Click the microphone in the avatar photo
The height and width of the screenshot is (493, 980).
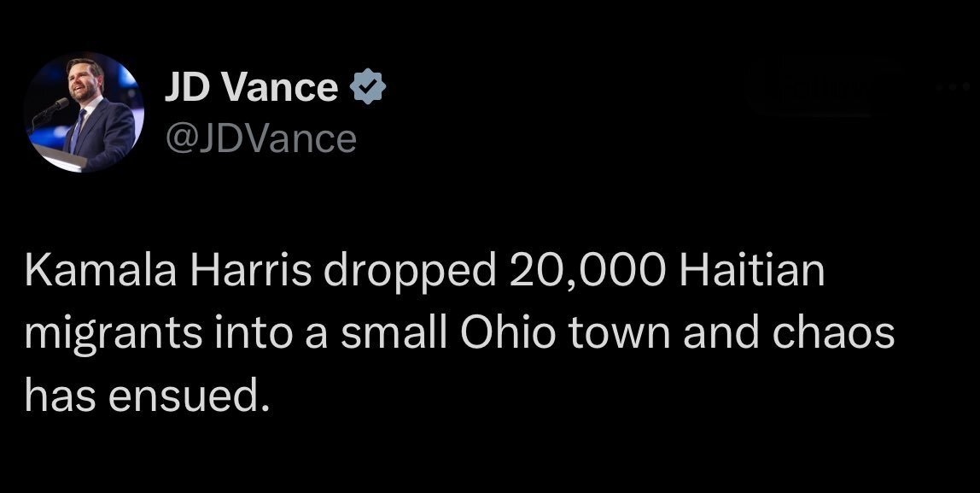pos(58,107)
